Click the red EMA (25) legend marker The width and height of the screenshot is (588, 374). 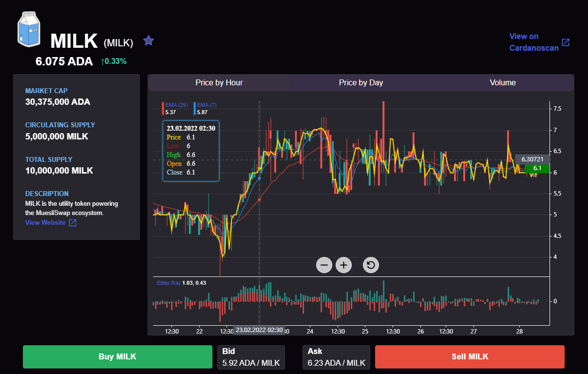pyautogui.click(x=163, y=108)
